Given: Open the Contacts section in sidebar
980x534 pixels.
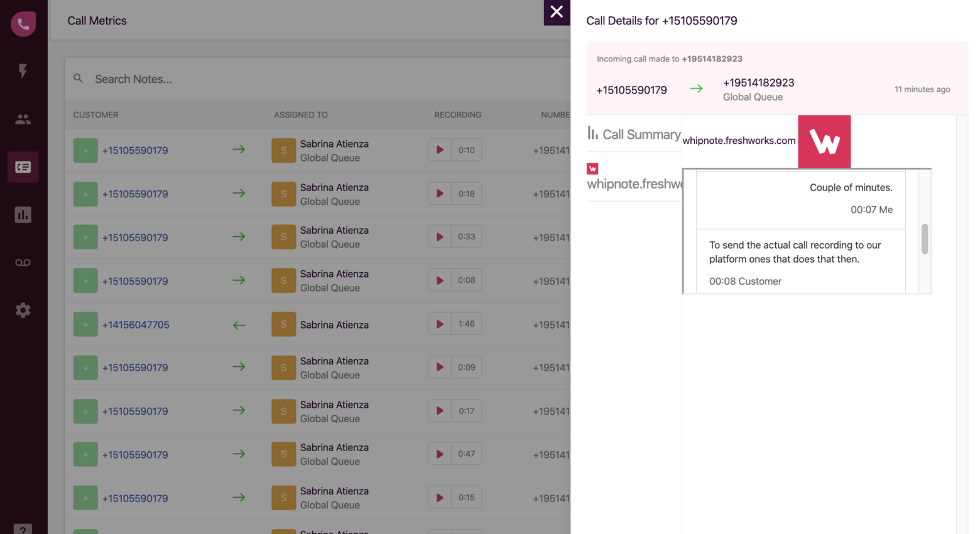Looking at the screenshot, I should pyautogui.click(x=23, y=119).
